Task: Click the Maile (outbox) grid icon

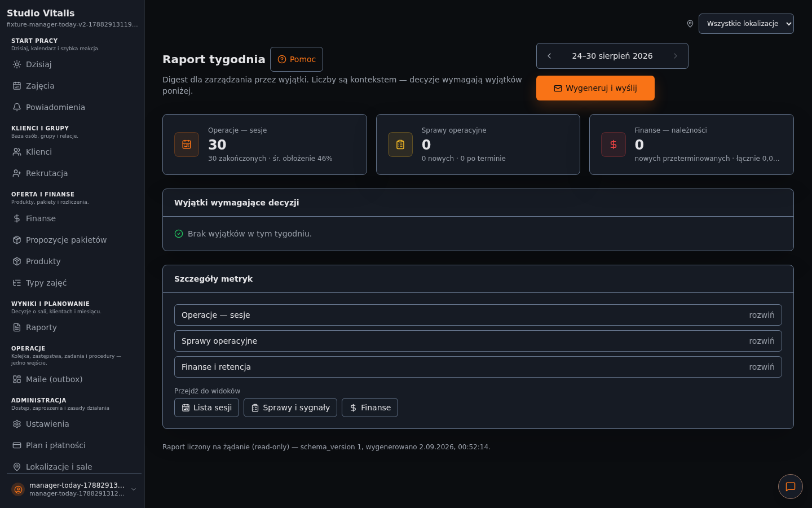Action: pyautogui.click(x=17, y=379)
